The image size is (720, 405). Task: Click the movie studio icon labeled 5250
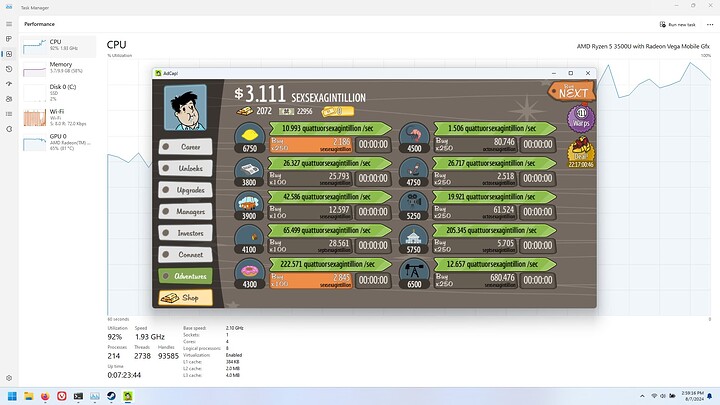tap(414, 206)
